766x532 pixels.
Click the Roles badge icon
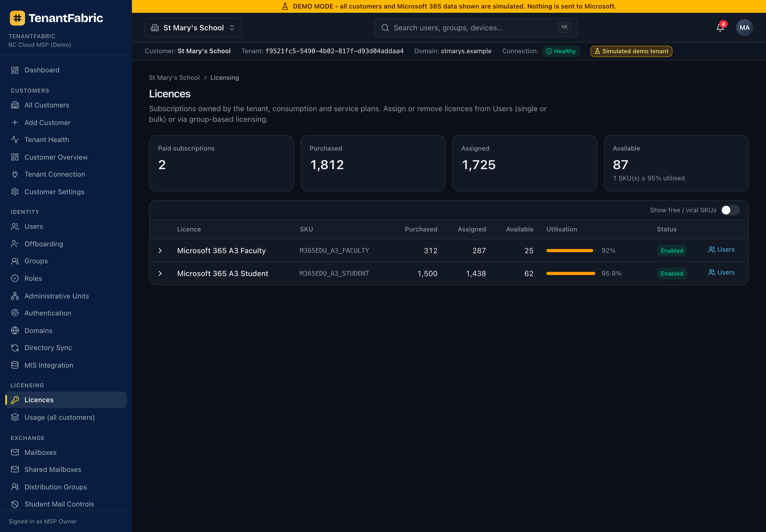tap(15, 278)
